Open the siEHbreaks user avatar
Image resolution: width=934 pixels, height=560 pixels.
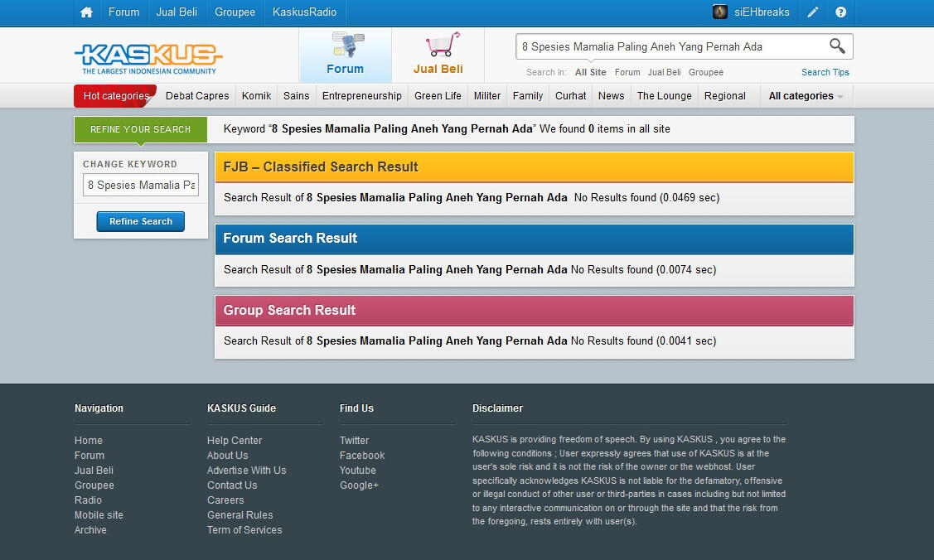click(x=720, y=12)
